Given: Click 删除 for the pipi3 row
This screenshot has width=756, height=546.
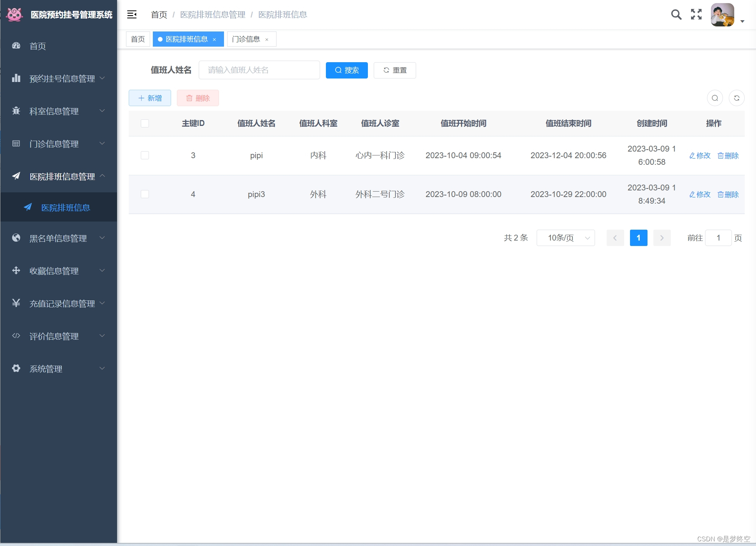Looking at the screenshot, I should click(728, 194).
